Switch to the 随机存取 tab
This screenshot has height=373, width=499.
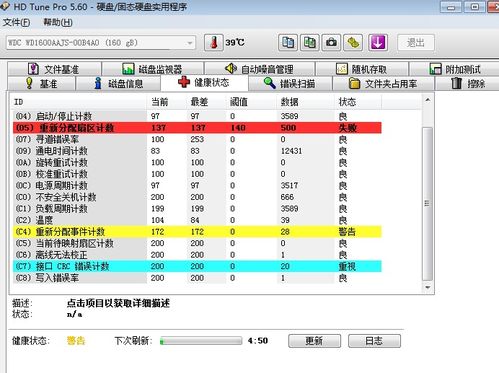click(x=362, y=69)
